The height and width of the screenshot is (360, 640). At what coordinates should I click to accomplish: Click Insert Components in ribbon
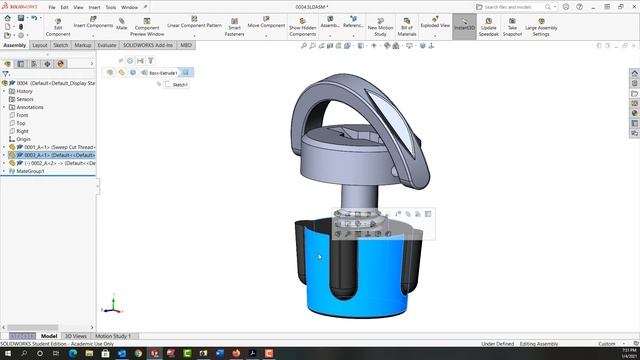93,22
